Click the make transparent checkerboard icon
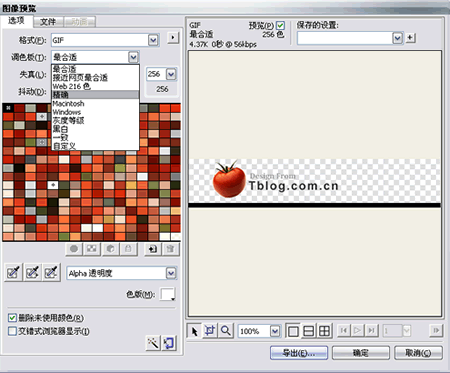Image resolution: width=450 pixels, height=373 pixels. (92, 249)
